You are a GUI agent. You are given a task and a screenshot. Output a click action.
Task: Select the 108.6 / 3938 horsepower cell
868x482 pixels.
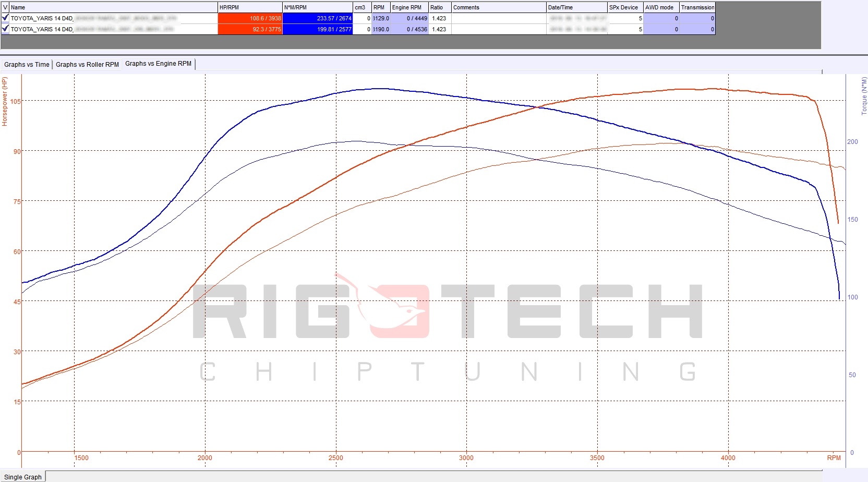pos(250,18)
